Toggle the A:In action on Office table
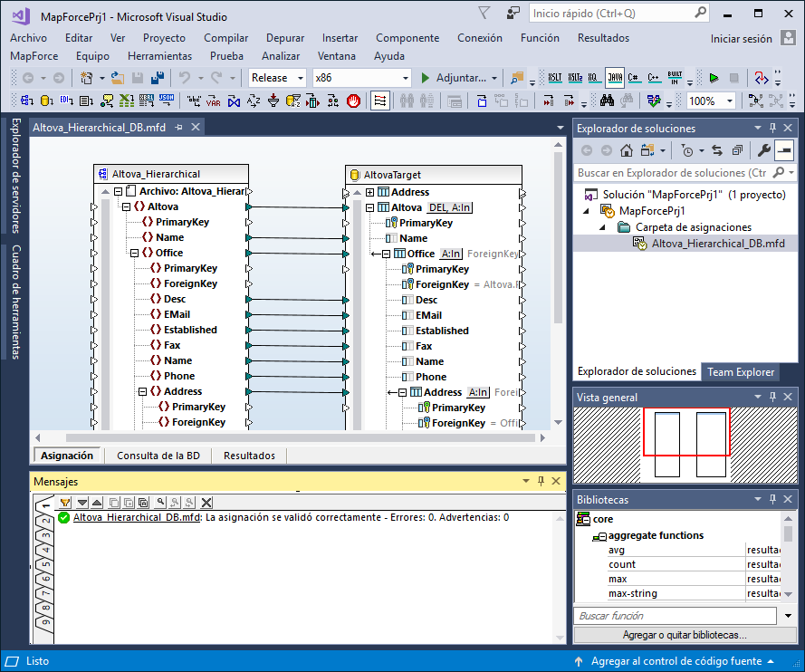Image resolution: width=805 pixels, height=672 pixels. 451,254
